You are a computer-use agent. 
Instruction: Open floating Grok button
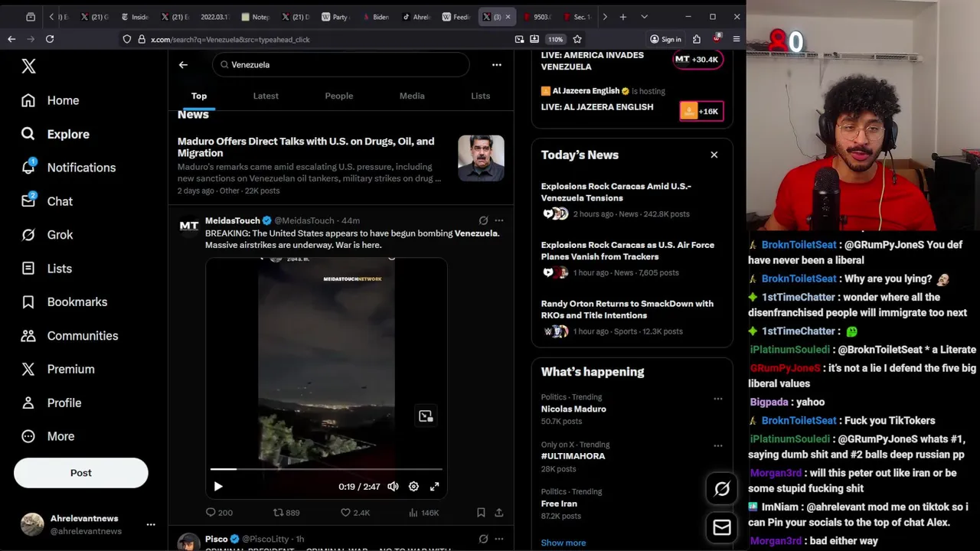[x=722, y=489]
